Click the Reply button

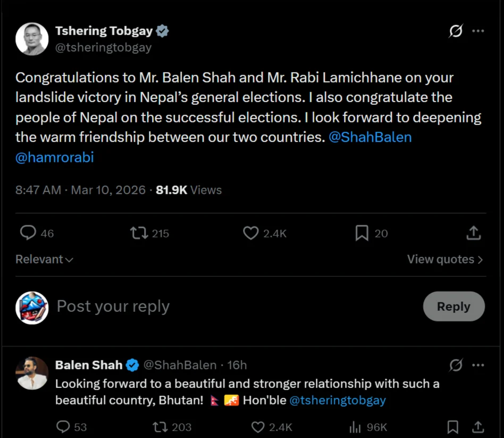453,307
